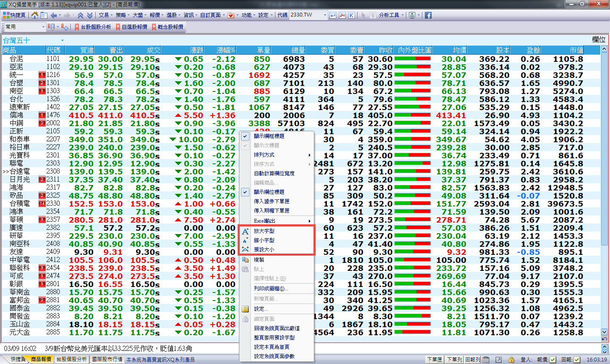
Task: Expand the Excel輸出 submenu
Action: tap(277, 221)
